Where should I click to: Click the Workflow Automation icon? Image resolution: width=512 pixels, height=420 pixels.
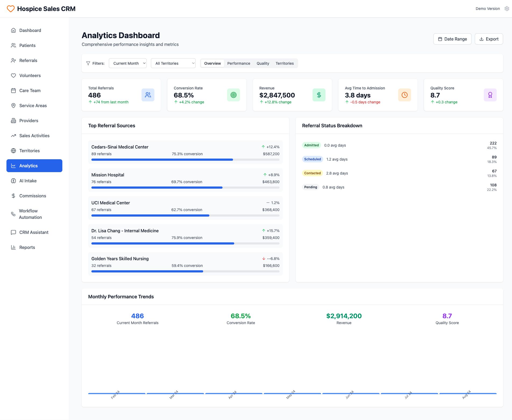pos(13,214)
